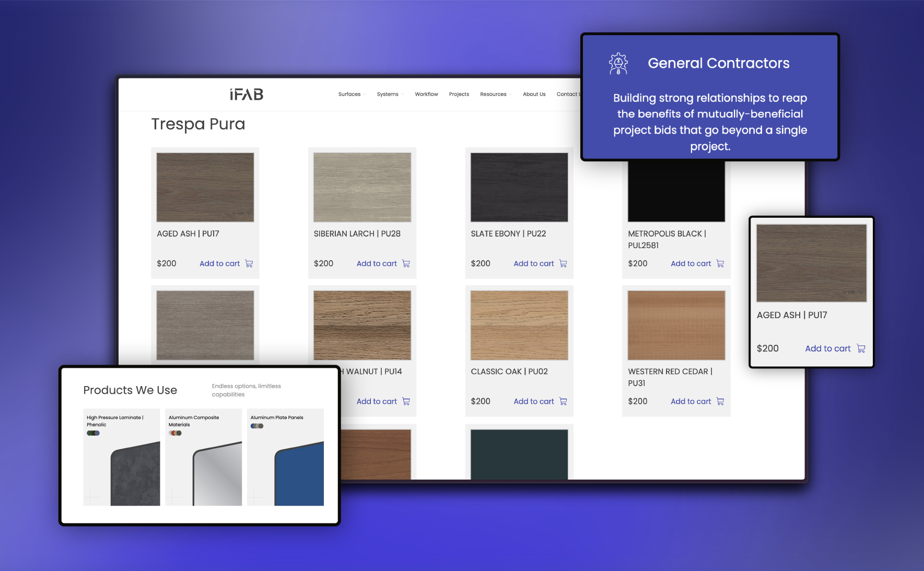Click the cart icon for Classic Oak PU02

pos(563,402)
